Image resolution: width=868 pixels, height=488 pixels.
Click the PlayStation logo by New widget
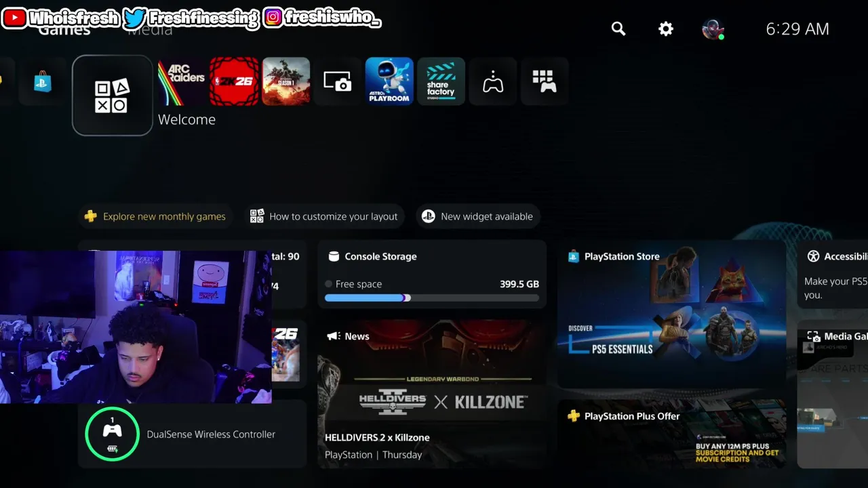tap(428, 216)
